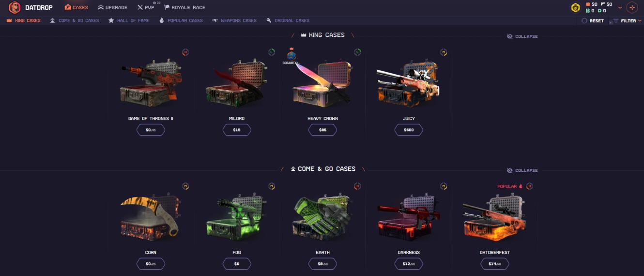This screenshot has height=276, width=644.
Task: Open the Filter dropdown
Action: pos(627,21)
